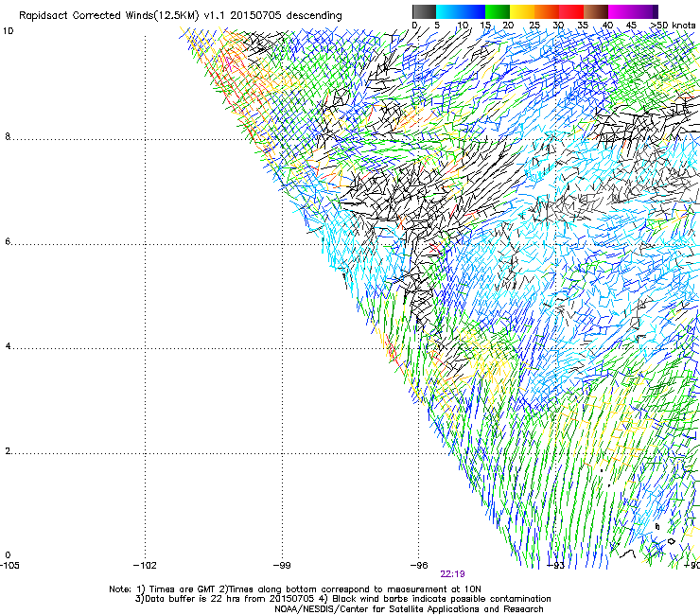Viewport: 700px width, 615px height.
Task: Click the gray 0–5 knots legend segment
Action: click(x=424, y=11)
